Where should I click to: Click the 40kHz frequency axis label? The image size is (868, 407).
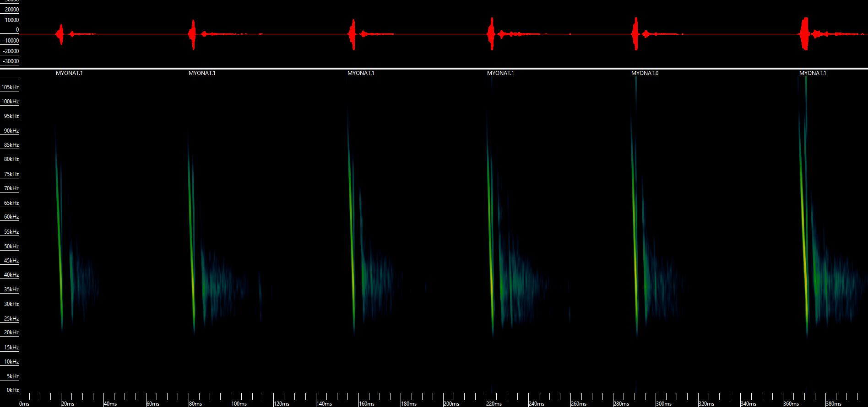pos(11,275)
